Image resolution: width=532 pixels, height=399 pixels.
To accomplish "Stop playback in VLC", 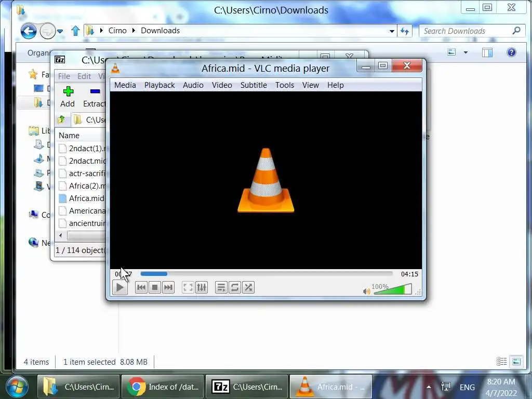I will tap(155, 288).
